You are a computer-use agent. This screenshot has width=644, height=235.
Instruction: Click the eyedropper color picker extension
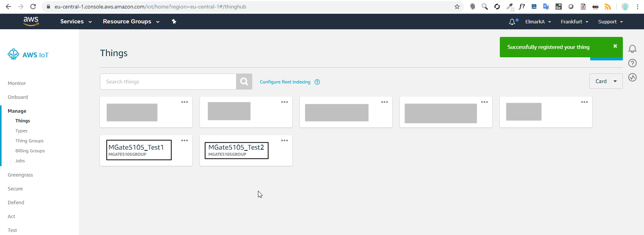pyautogui.click(x=510, y=7)
